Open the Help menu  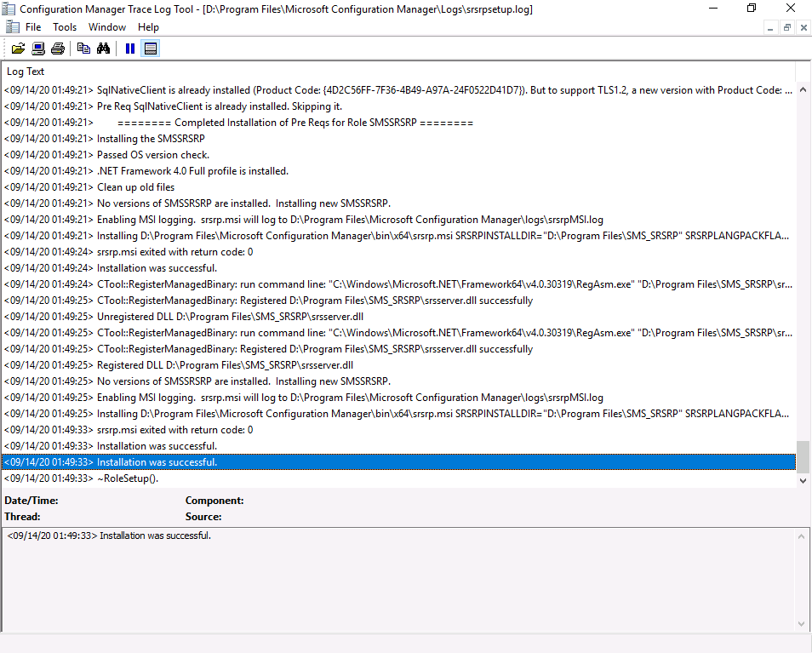click(148, 27)
